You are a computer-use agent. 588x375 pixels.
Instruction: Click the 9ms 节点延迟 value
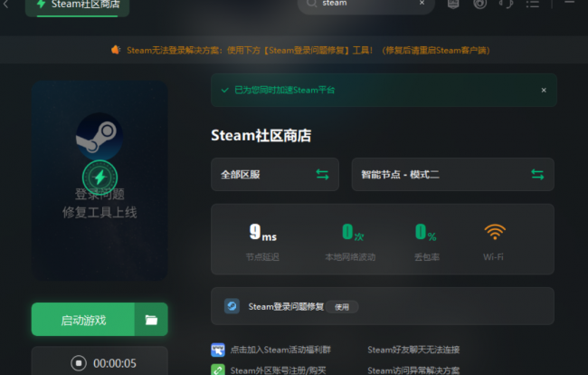pyautogui.click(x=263, y=233)
